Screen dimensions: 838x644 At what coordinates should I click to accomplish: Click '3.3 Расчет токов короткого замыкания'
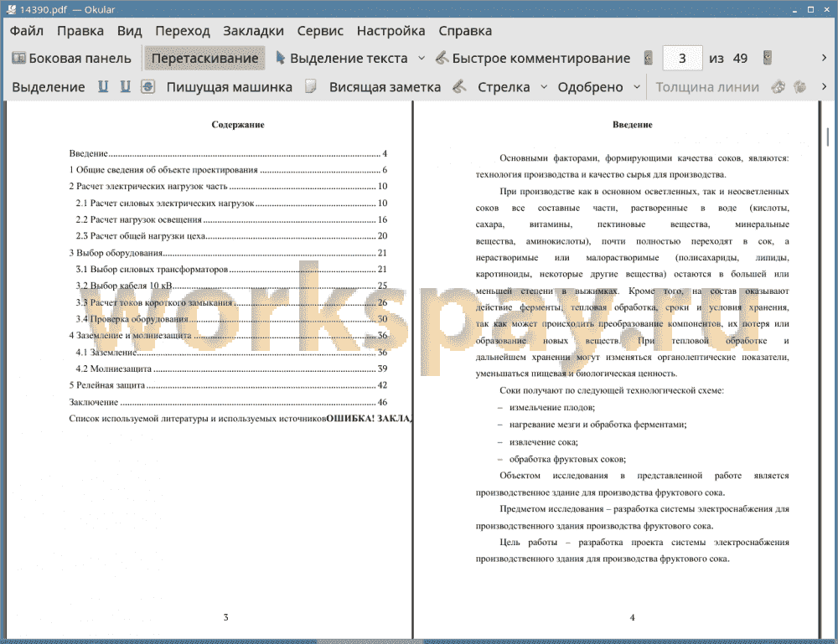[x=231, y=302]
